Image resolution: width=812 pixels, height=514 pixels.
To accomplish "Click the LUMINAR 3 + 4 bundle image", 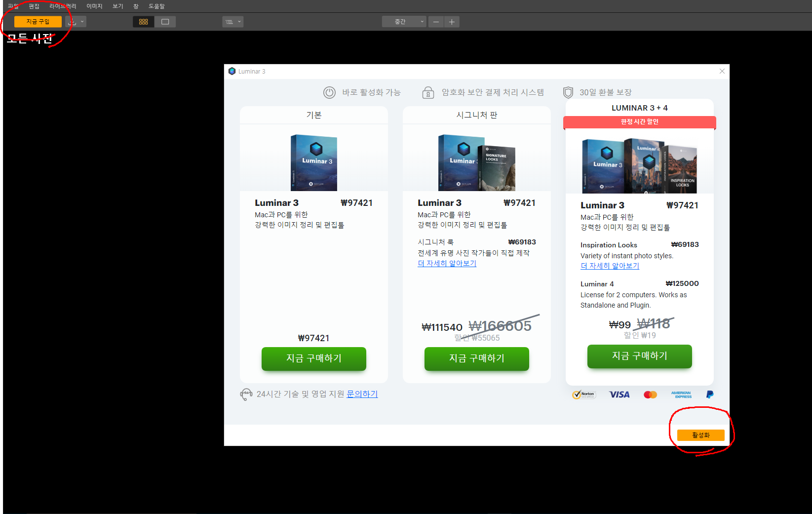I will 639,165.
